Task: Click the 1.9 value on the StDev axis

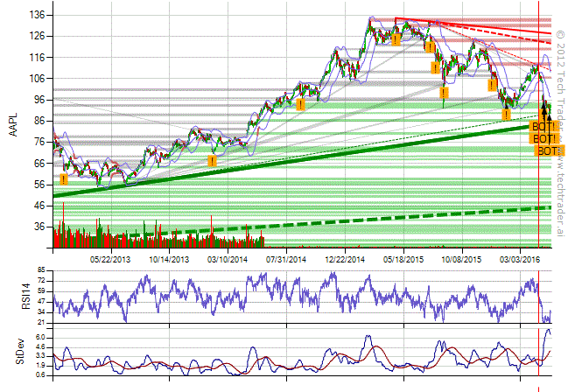Action: [40, 366]
